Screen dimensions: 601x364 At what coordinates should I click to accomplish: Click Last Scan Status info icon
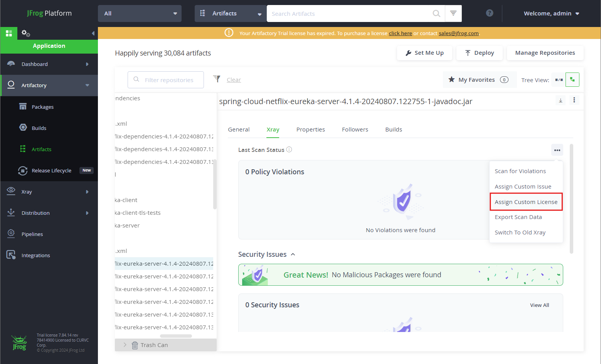click(289, 150)
